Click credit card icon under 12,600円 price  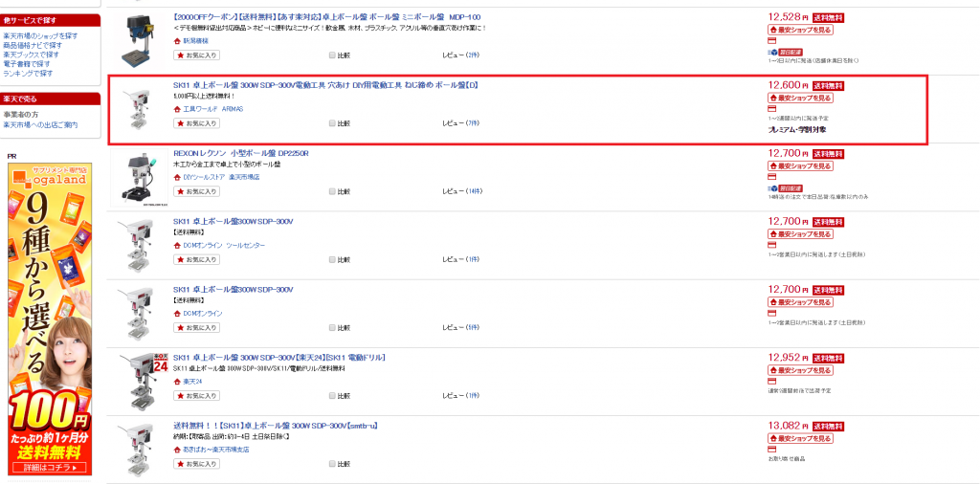tap(772, 109)
